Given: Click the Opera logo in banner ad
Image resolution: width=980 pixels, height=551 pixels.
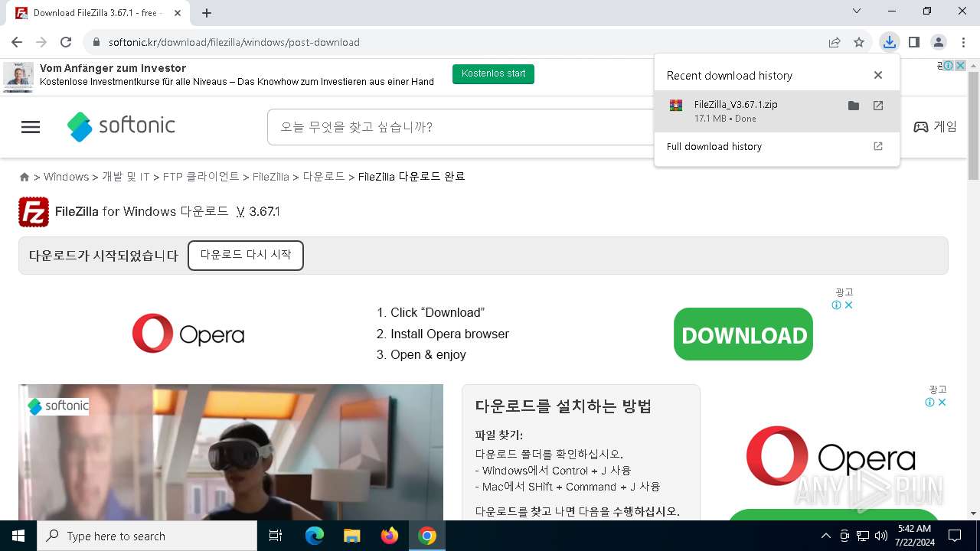Looking at the screenshot, I should pos(188,334).
